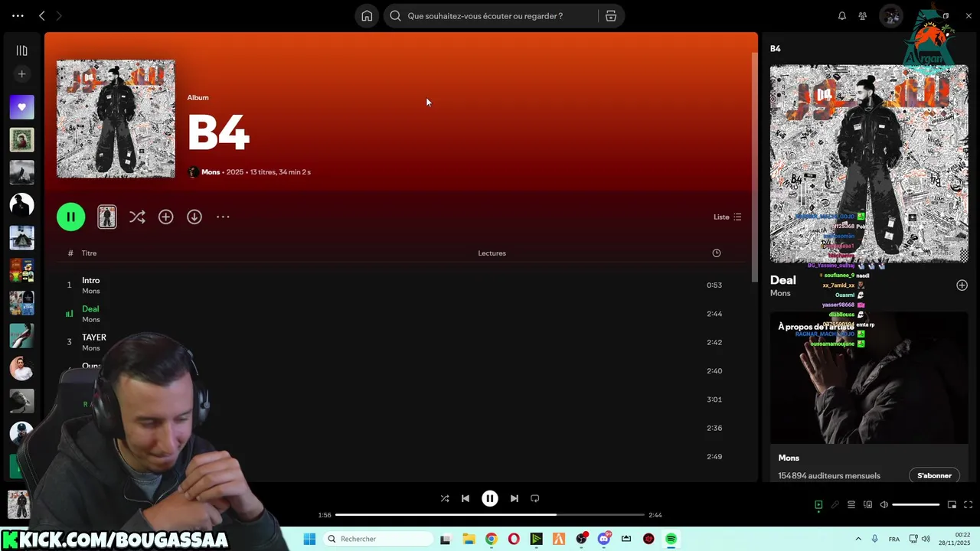Viewport: 980px width, 551px height.
Task: Add Deal to liked songs
Action: click(962, 285)
